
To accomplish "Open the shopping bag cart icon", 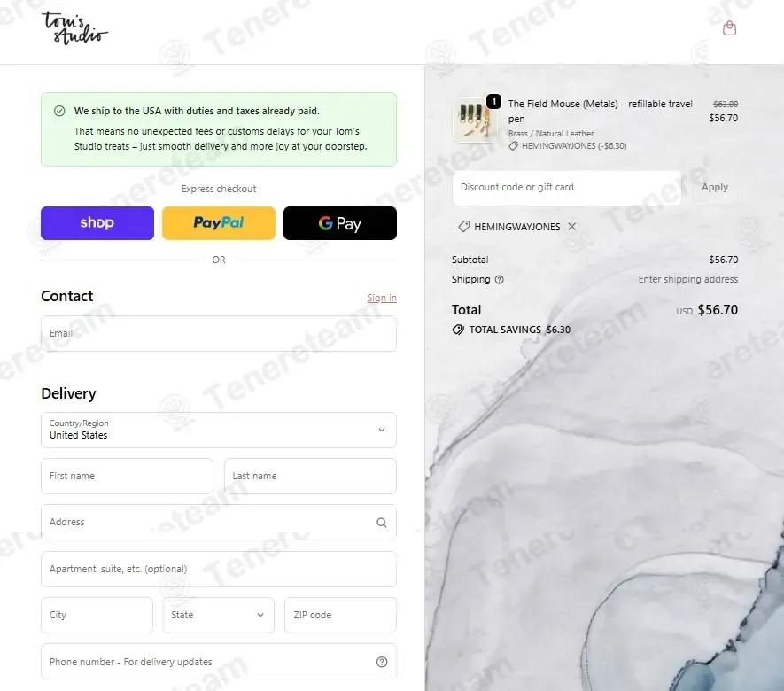I will (x=729, y=28).
